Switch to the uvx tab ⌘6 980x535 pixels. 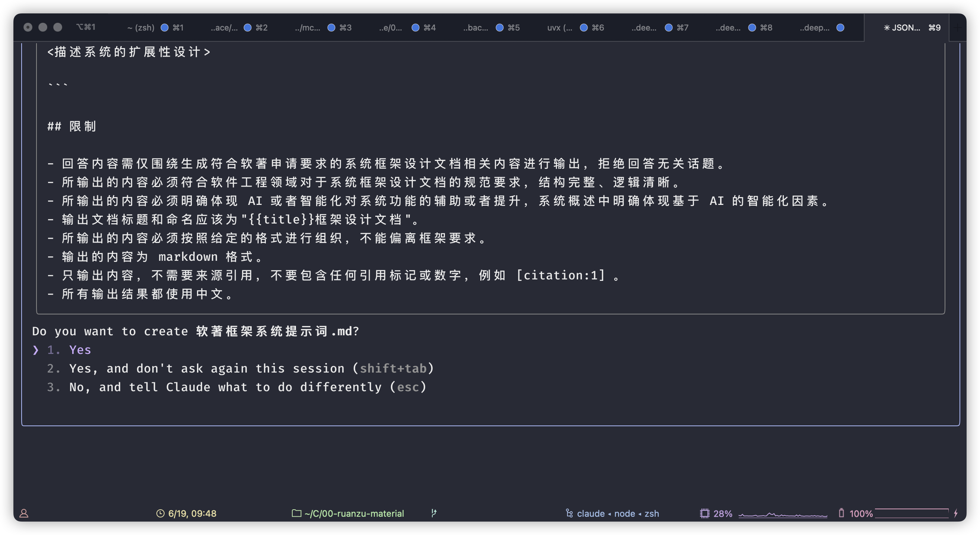coord(559,28)
